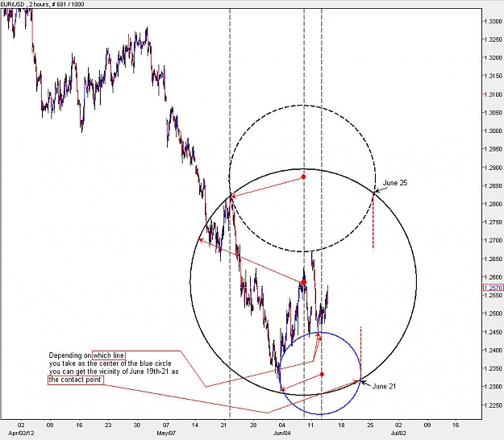Select the boxed 'which line' text
The image size is (504, 440).
point(108,355)
